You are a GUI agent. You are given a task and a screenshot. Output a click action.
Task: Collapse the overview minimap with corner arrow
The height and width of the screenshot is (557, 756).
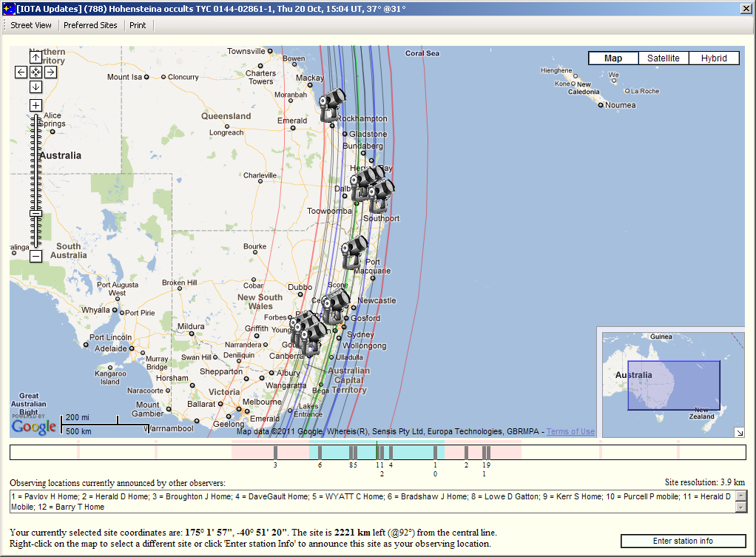[x=738, y=432]
